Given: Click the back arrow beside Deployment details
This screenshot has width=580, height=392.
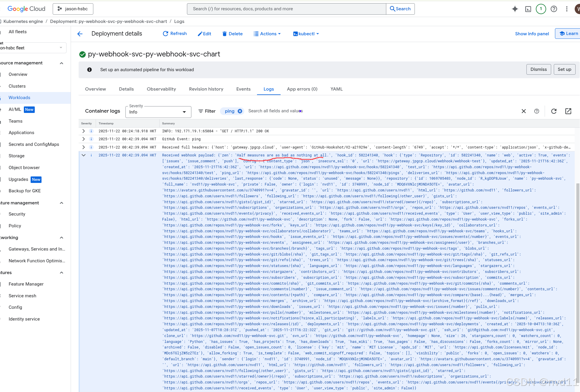Looking at the screenshot, I should click(x=80, y=34).
